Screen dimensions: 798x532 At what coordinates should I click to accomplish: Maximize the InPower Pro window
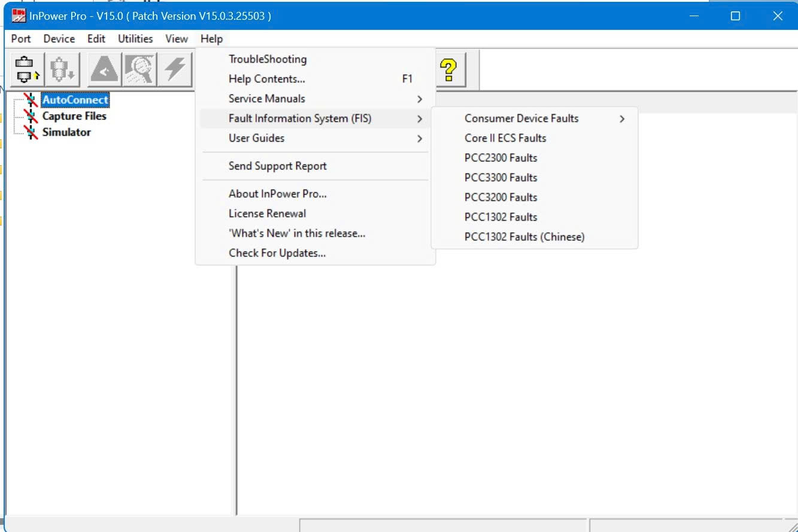point(736,16)
